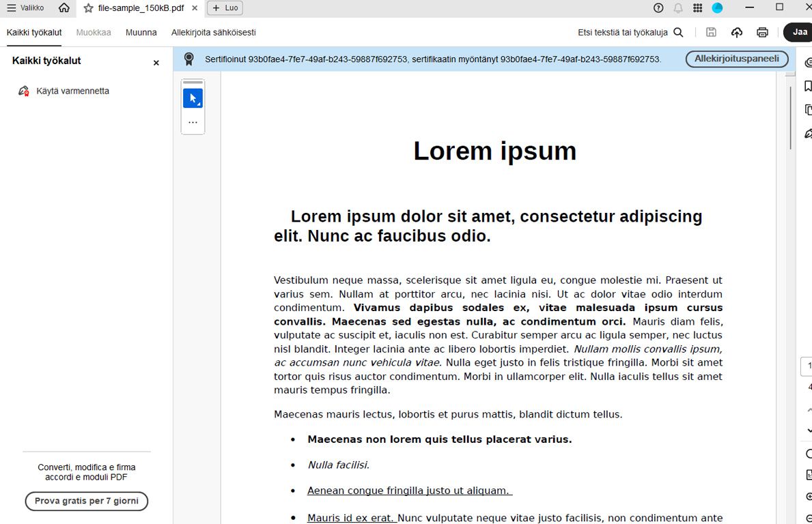Open the Allekirjoituspaneeli
The image size is (812, 524).
(736, 59)
